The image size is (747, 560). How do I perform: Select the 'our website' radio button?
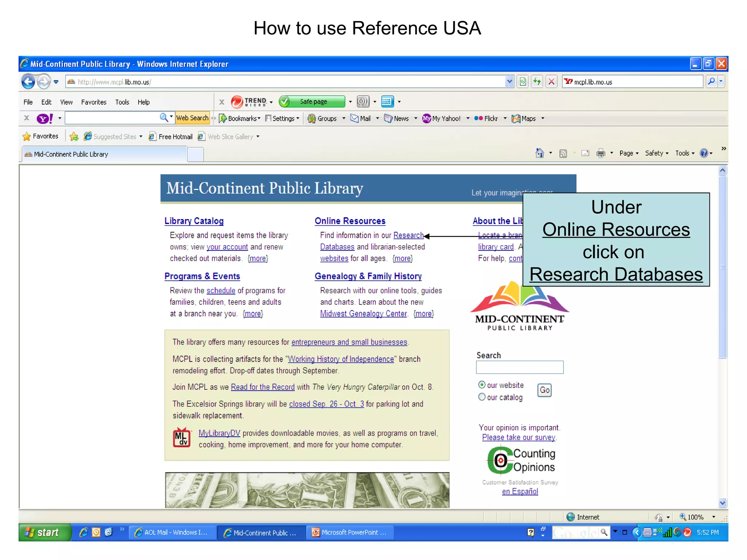click(482, 385)
